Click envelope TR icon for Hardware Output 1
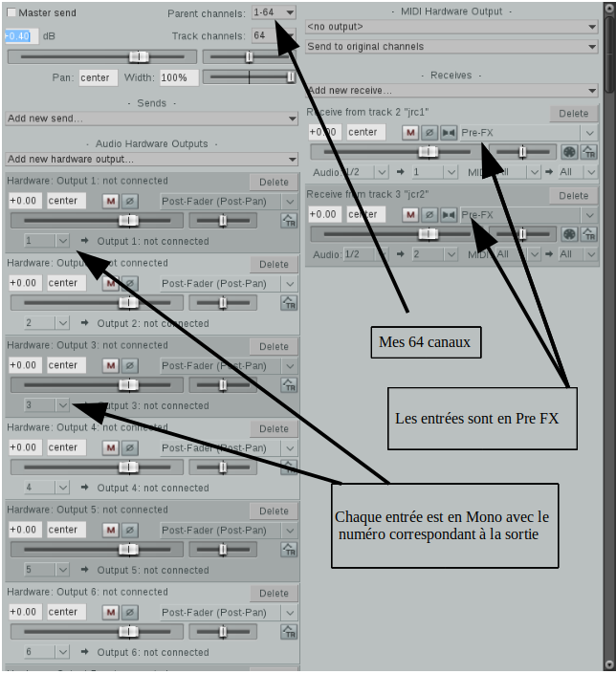Image resolution: width=616 pixels, height=674 pixels. tap(289, 221)
